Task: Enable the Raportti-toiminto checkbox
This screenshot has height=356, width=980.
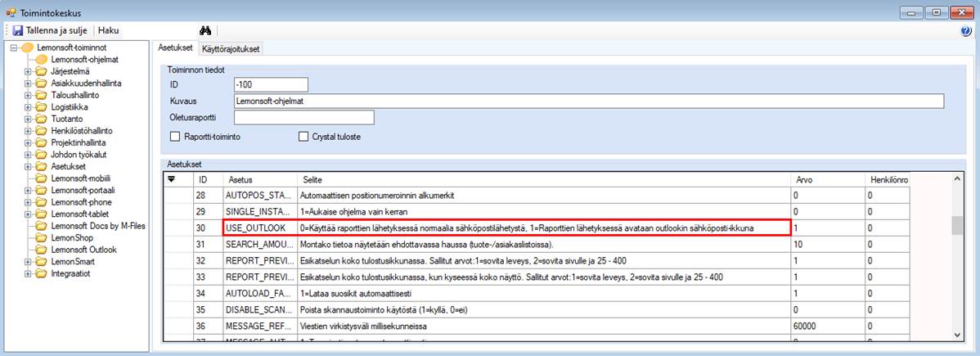Action: click(175, 137)
